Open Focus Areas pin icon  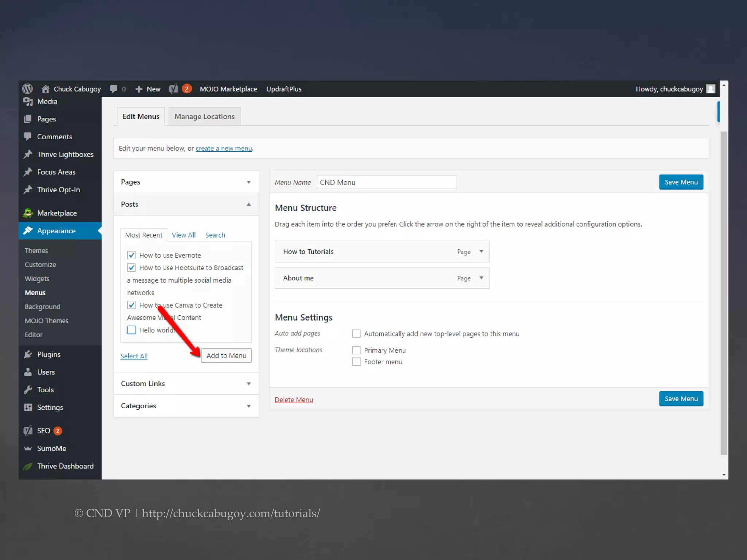[28, 172]
